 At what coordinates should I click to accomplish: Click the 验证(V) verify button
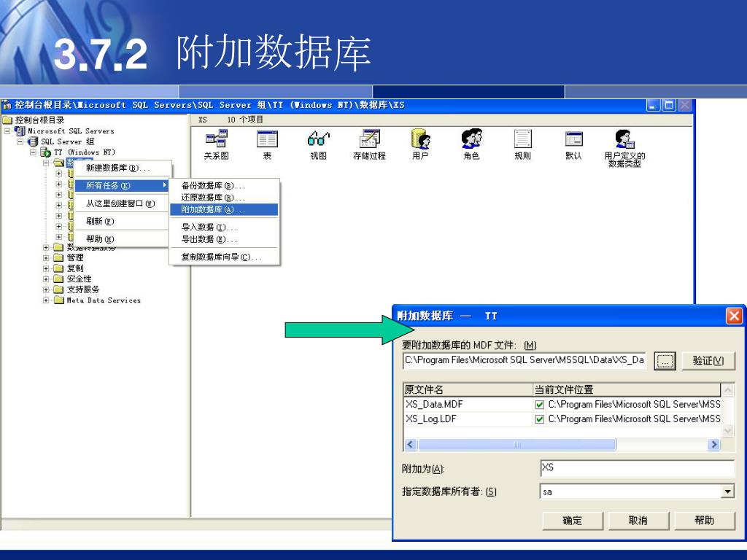coord(708,361)
